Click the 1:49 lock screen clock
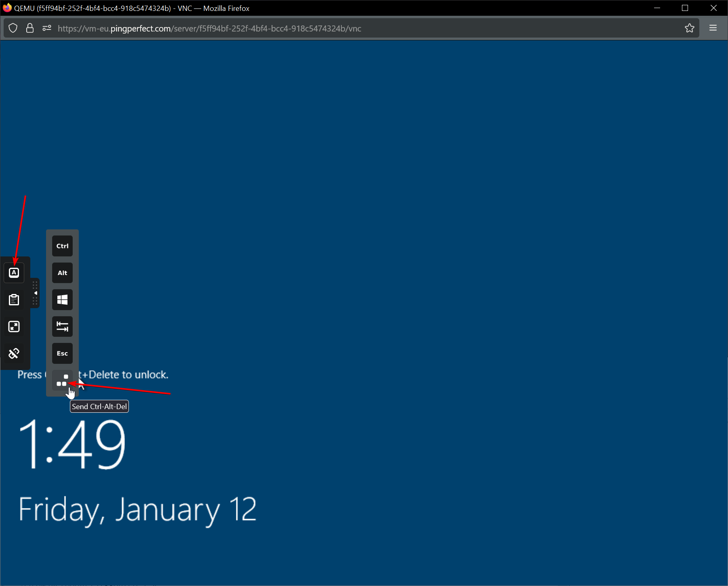 (72, 444)
